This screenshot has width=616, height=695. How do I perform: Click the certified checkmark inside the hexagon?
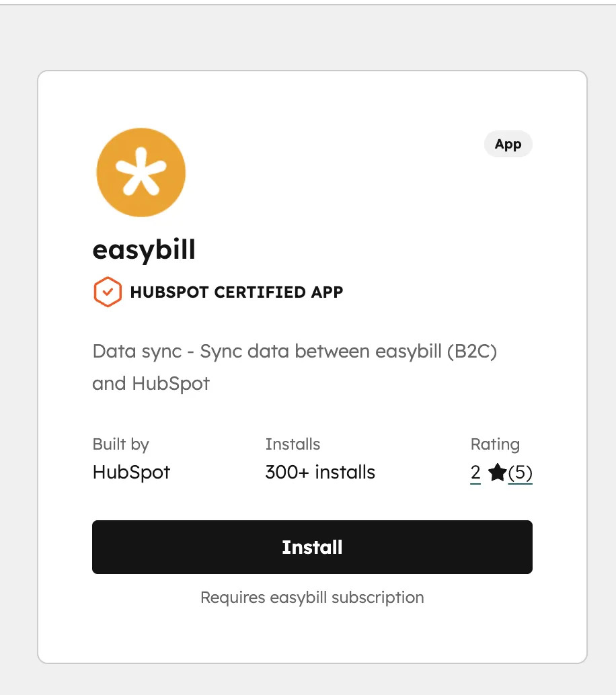[107, 292]
